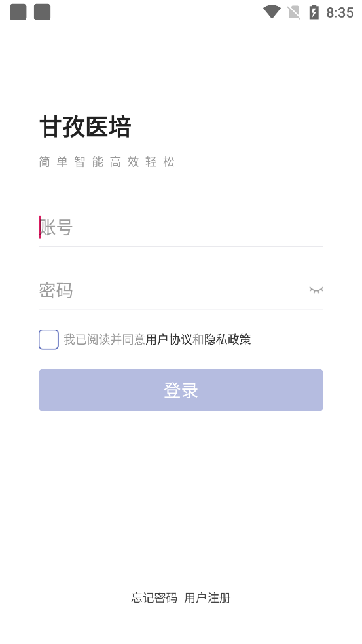The image size is (362, 644).
Task: Tap the 和 word between the links
Action: (198, 339)
